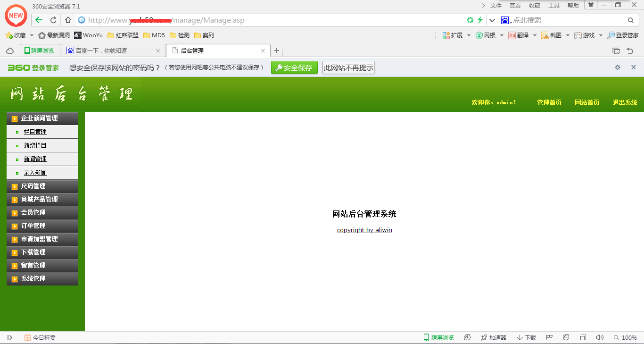Open the 帮助 menu
Image resolution: width=644 pixels, height=344 pixels.
click(573, 6)
